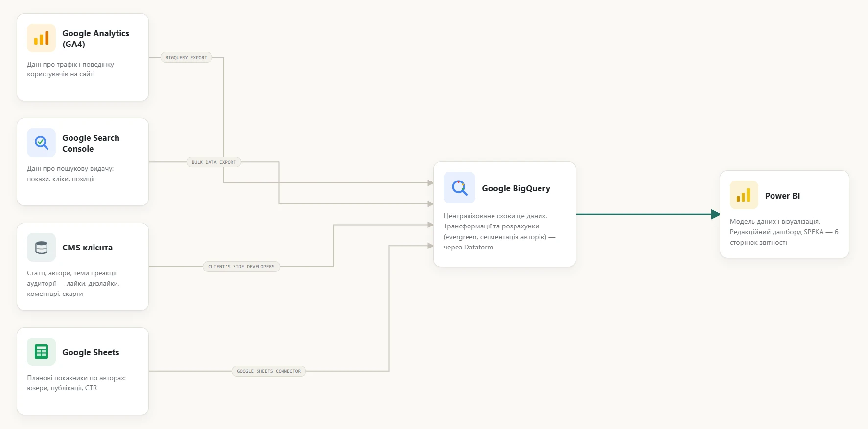868x429 pixels.
Task: Click the Google Search Console magnifier icon
Action: [41, 143]
